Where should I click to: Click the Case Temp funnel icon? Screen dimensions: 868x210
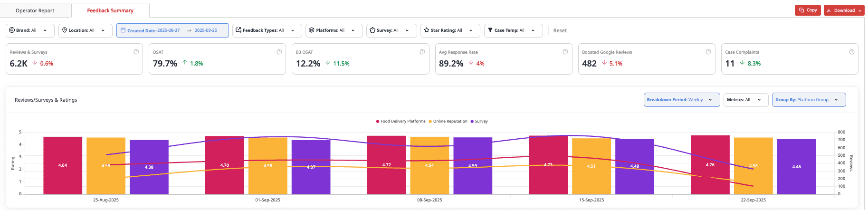(x=490, y=30)
